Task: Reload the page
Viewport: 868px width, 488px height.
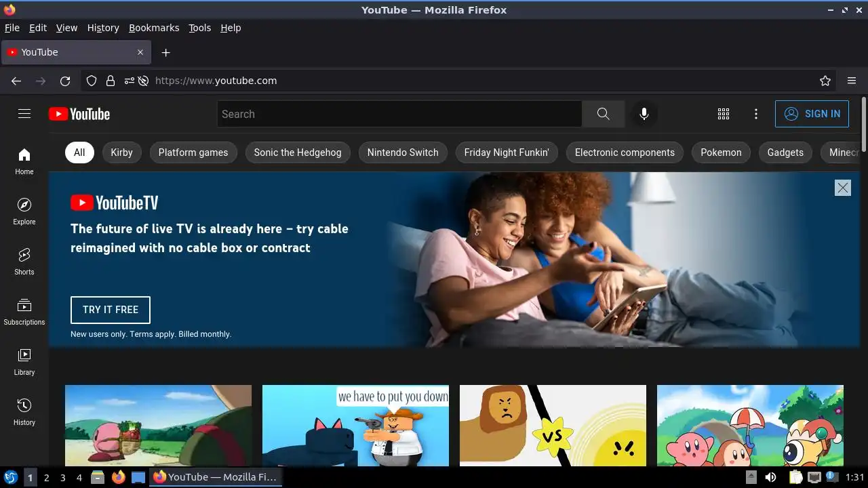Action: (x=65, y=81)
